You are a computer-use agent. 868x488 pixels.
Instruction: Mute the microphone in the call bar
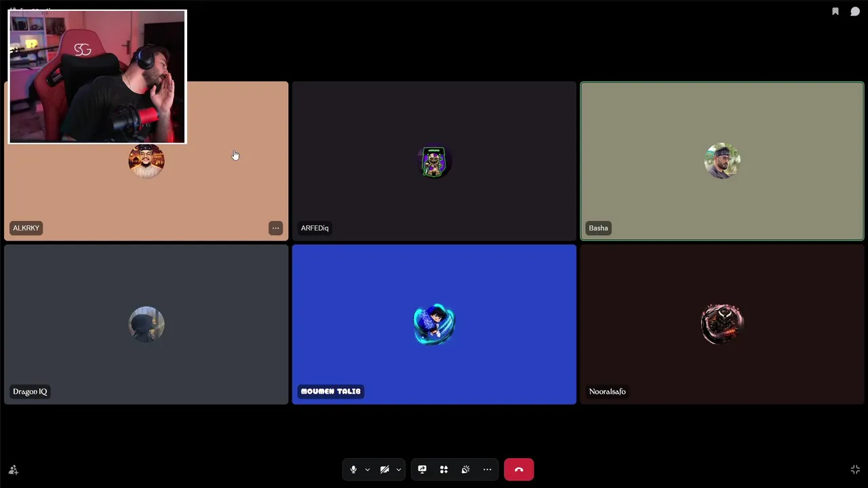(353, 470)
